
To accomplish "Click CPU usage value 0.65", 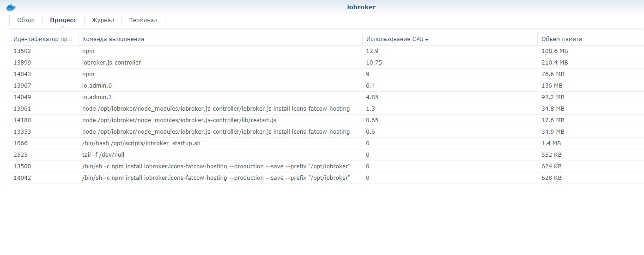I will 372,120.
